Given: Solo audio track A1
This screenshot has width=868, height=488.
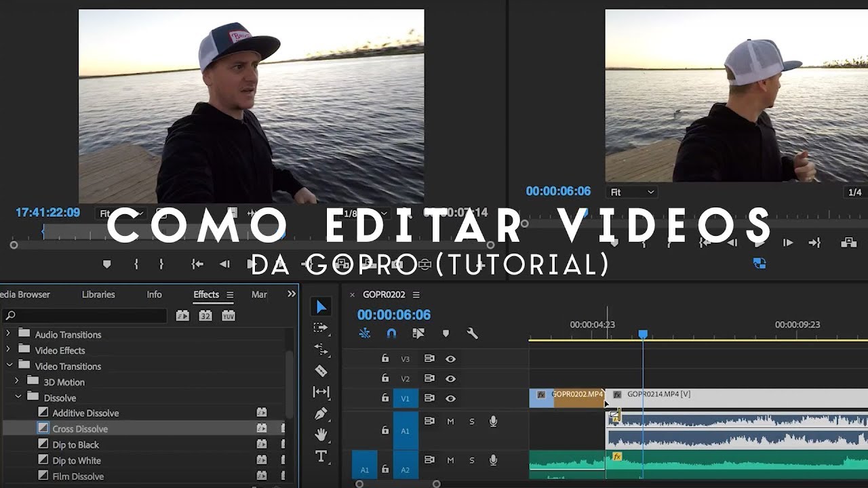Looking at the screenshot, I should point(472,422).
